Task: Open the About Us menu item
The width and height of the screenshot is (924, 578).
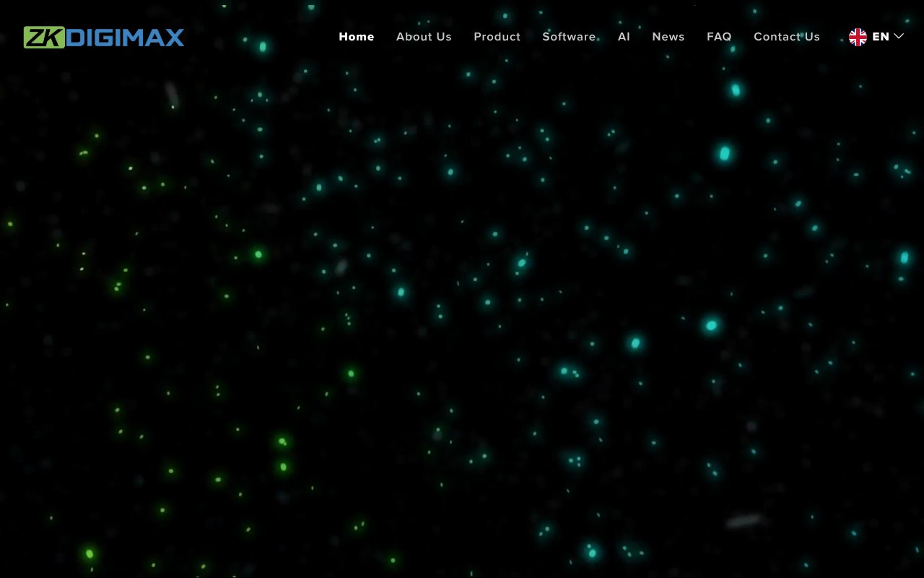Action: [424, 37]
